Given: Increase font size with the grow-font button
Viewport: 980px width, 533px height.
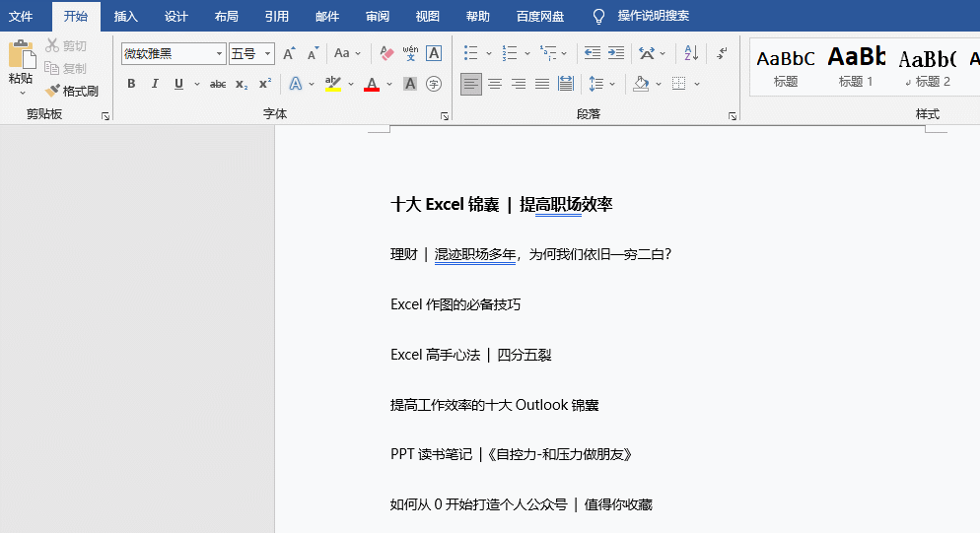Looking at the screenshot, I should (x=289, y=54).
